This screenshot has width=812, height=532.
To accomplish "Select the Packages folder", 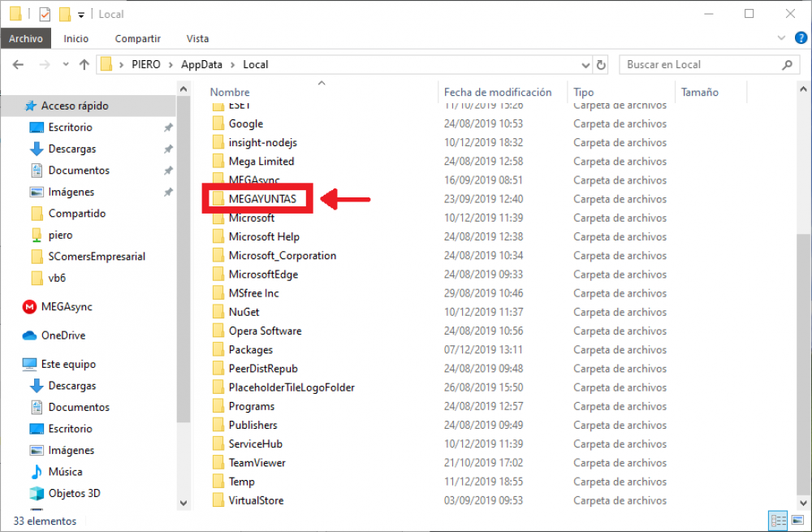I will [251, 350].
